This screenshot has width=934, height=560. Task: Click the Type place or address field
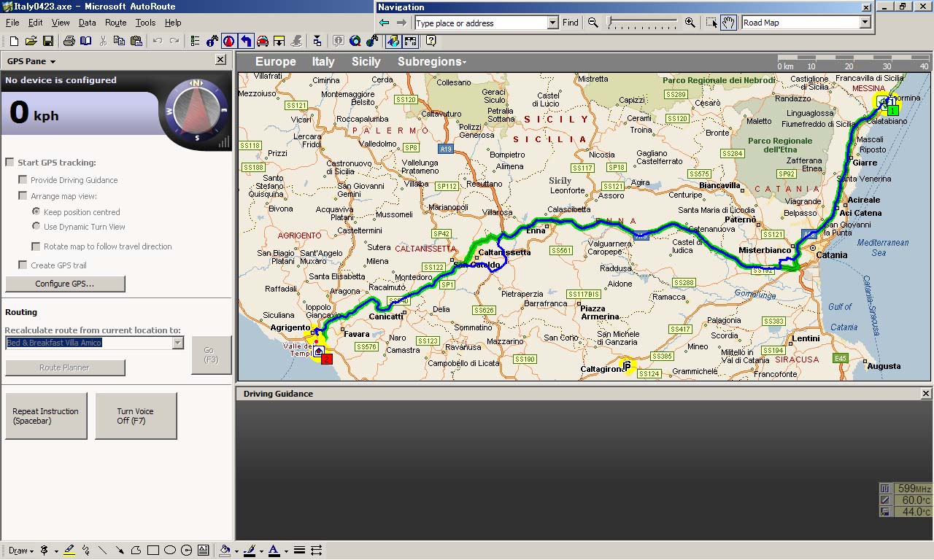pos(480,23)
